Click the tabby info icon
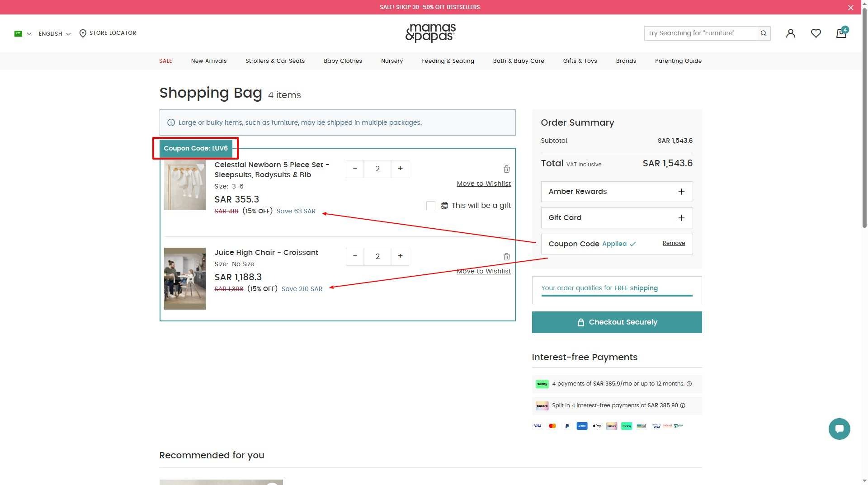Screen dimensions: 868x485 (x=689, y=384)
